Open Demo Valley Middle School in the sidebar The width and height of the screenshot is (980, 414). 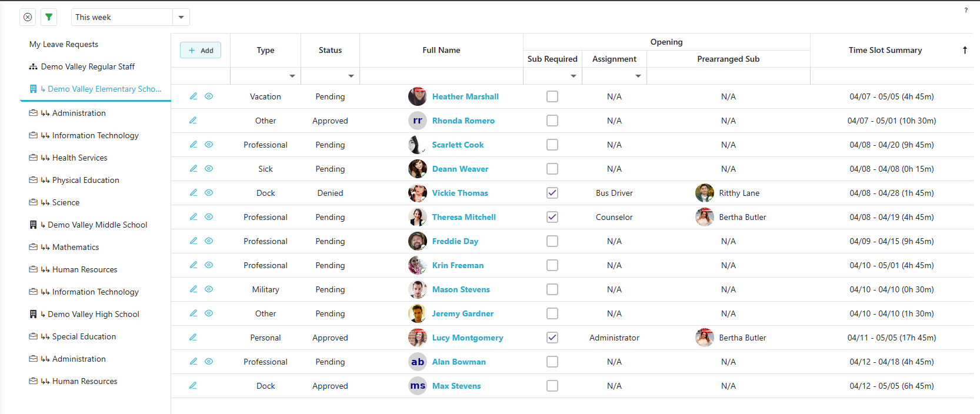97,225
